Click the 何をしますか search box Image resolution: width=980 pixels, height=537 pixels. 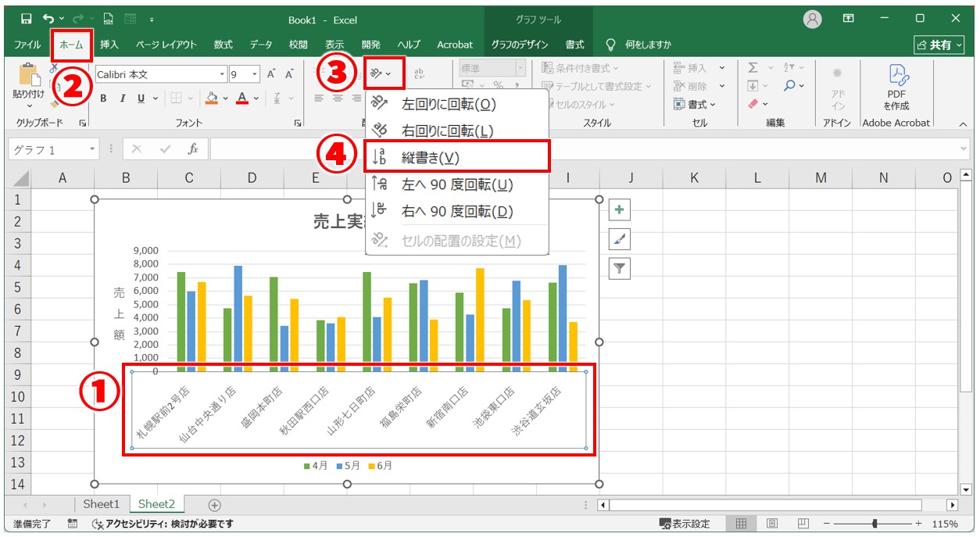[x=647, y=45]
